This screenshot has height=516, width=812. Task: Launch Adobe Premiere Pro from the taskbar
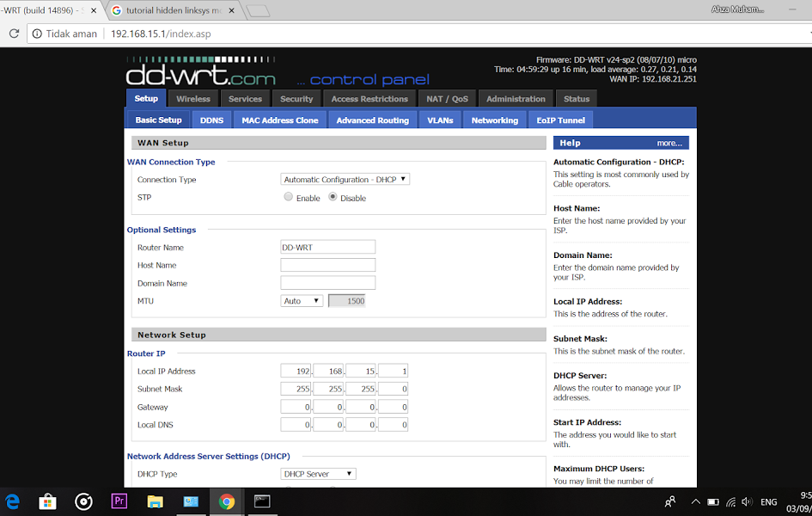119,501
